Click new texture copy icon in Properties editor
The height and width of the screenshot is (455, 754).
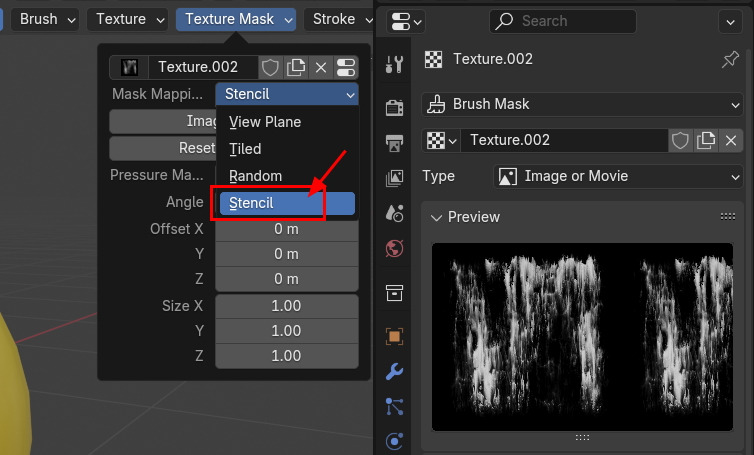705,140
